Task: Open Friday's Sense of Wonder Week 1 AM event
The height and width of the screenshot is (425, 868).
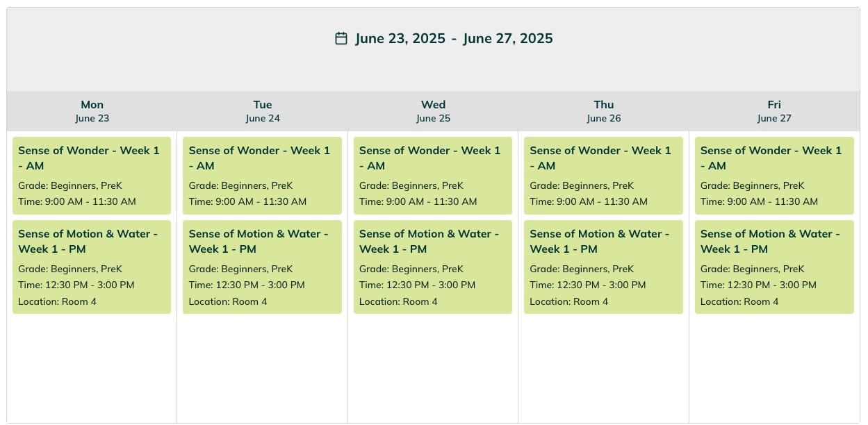Action: point(774,176)
